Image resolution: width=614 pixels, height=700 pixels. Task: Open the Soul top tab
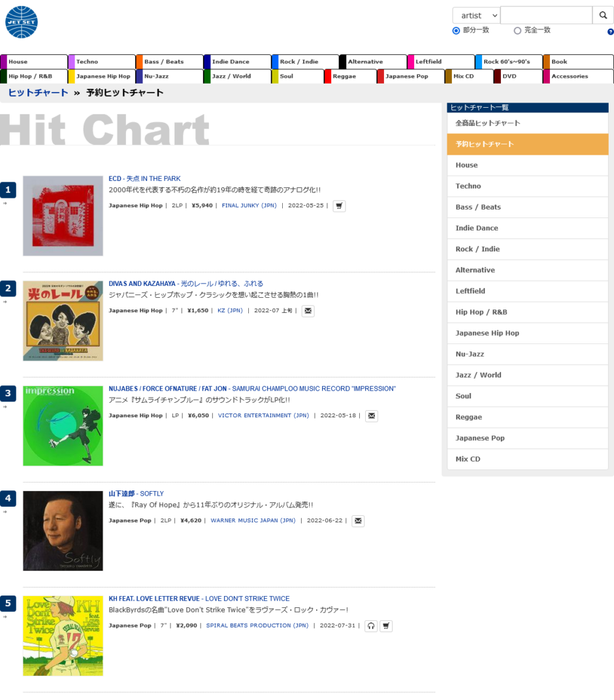tap(298, 76)
